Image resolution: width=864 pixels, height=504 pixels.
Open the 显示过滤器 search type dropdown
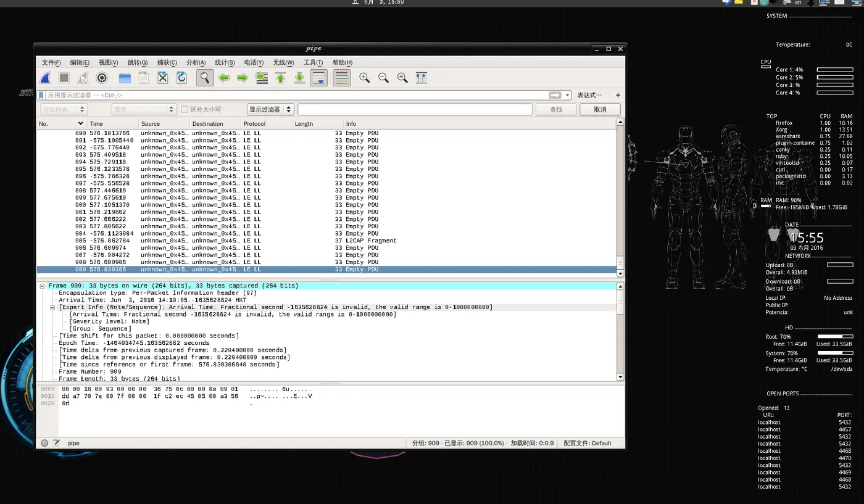click(272, 109)
